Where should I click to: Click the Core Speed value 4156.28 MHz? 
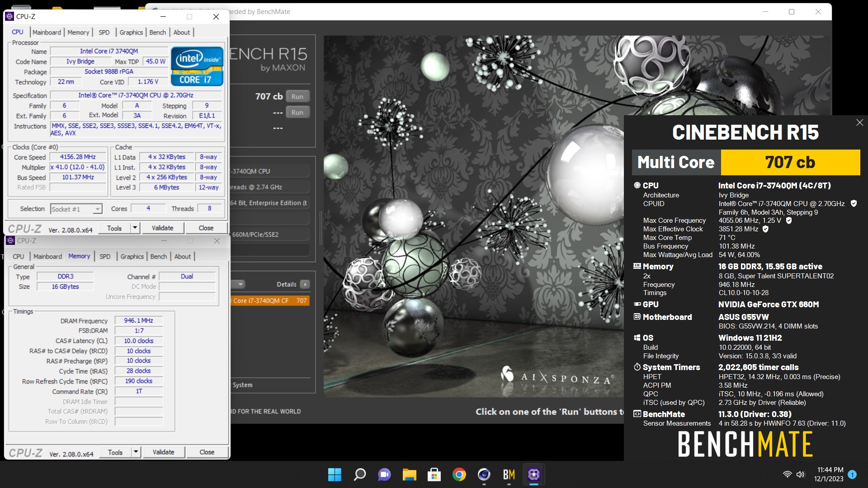tap(78, 157)
